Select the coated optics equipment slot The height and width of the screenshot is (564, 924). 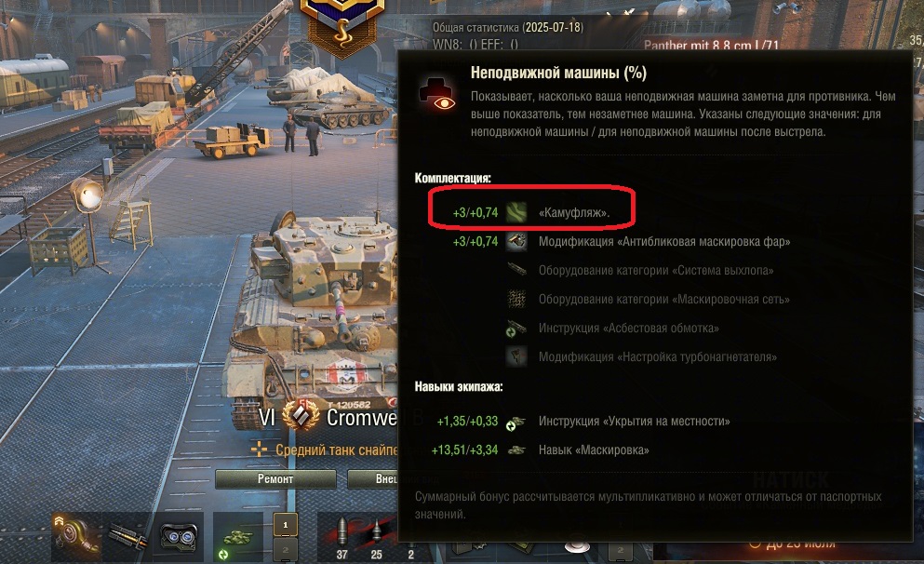(179, 536)
